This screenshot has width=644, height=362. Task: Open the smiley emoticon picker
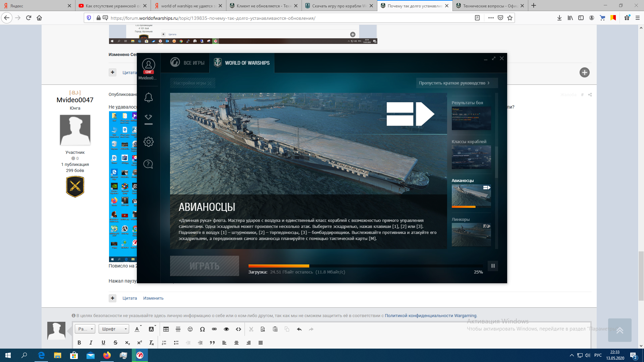(190, 329)
